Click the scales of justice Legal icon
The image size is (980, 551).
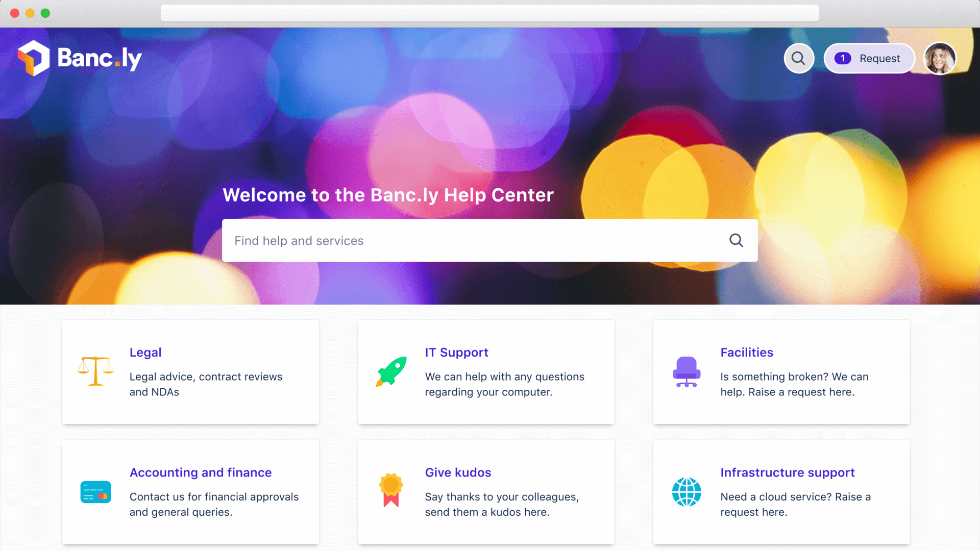tap(95, 371)
